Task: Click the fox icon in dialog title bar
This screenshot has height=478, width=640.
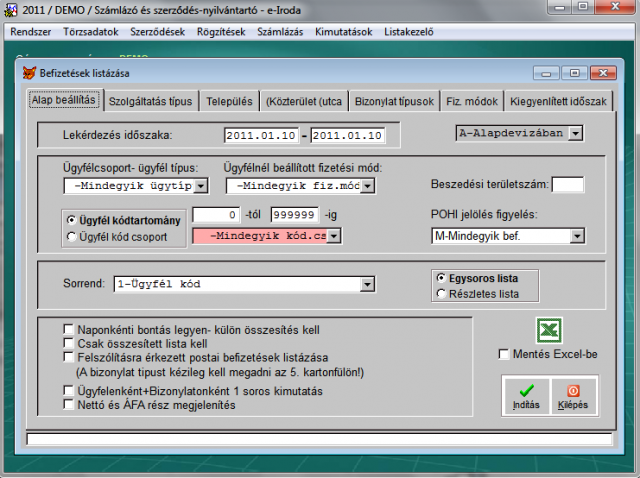Action: click(x=29, y=73)
